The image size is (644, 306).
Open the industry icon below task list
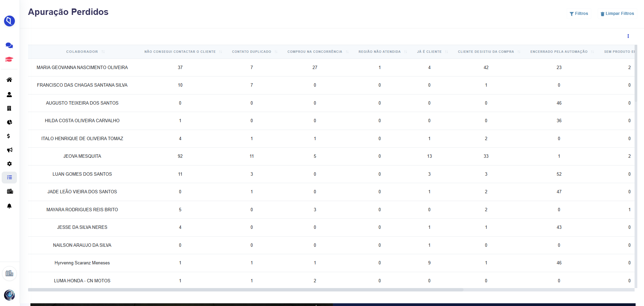pyautogui.click(x=10, y=191)
